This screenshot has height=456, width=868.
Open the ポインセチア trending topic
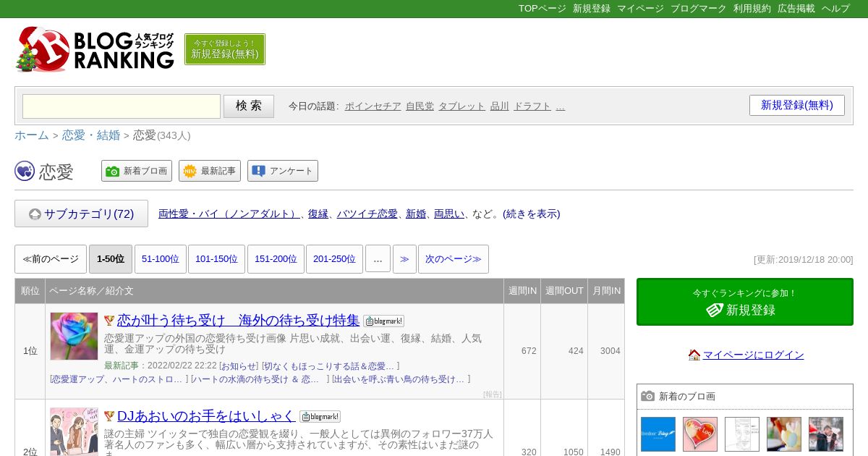(373, 106)
